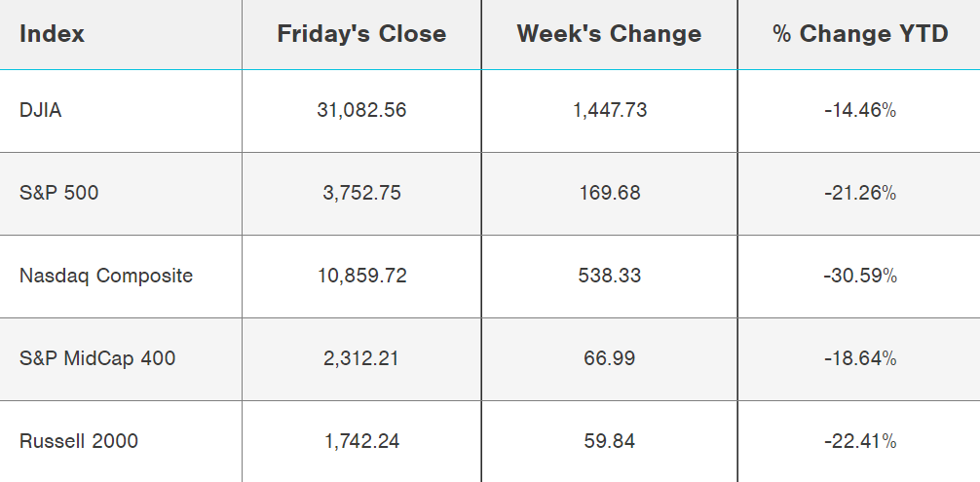Click the % Change YTD column header
Image resolution: width=980 pixels, height=482 pixels.
click(x=860, y=34)
